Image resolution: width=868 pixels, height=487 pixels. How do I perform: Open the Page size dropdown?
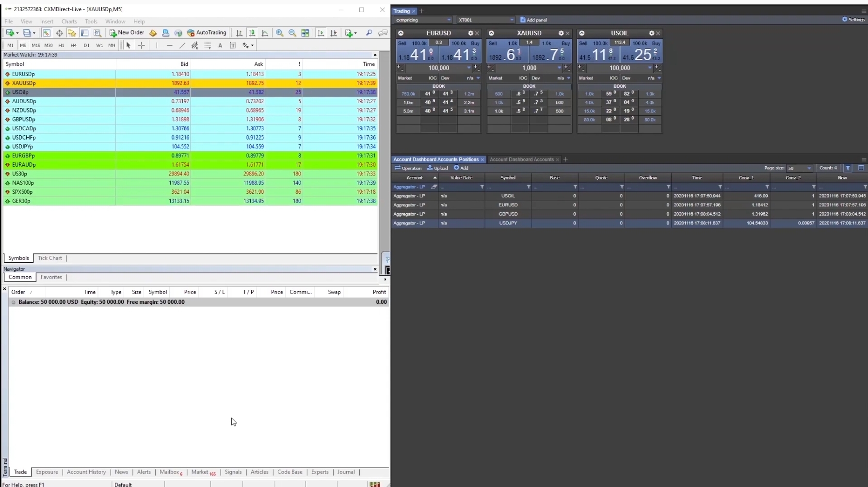pyautogui.click(x=799, y=168)
